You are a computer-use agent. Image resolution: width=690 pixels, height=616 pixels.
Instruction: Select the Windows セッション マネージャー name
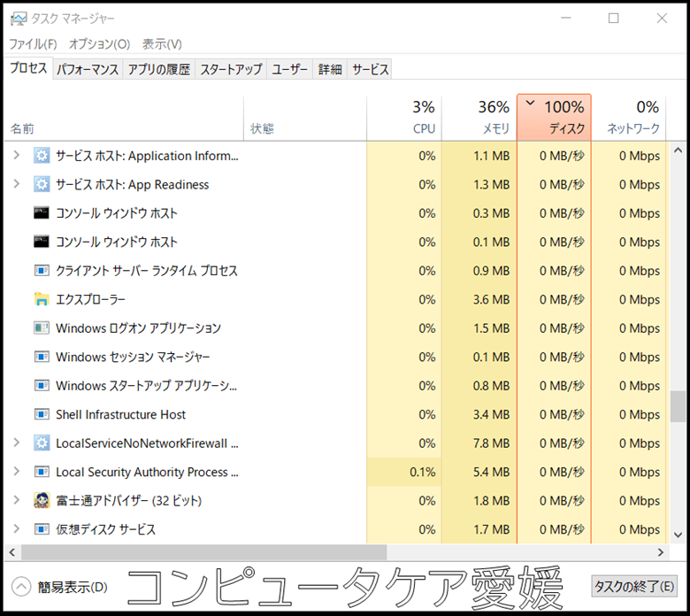point(133,357)
